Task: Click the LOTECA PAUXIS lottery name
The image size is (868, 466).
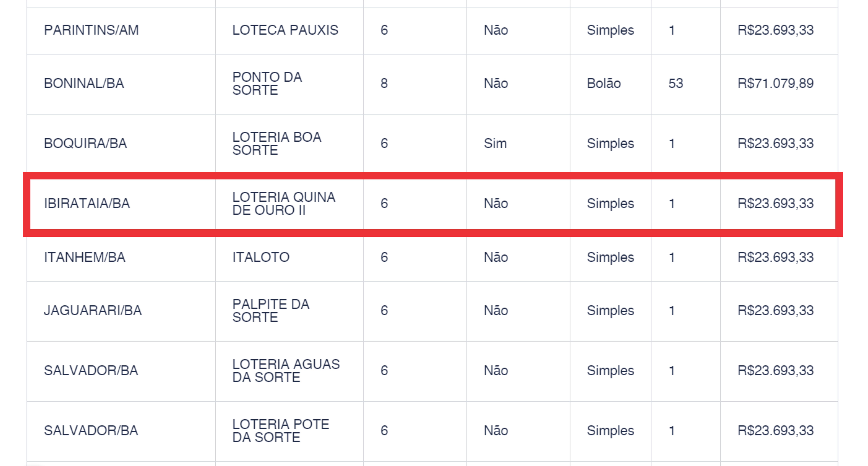Action: (285, 30)
